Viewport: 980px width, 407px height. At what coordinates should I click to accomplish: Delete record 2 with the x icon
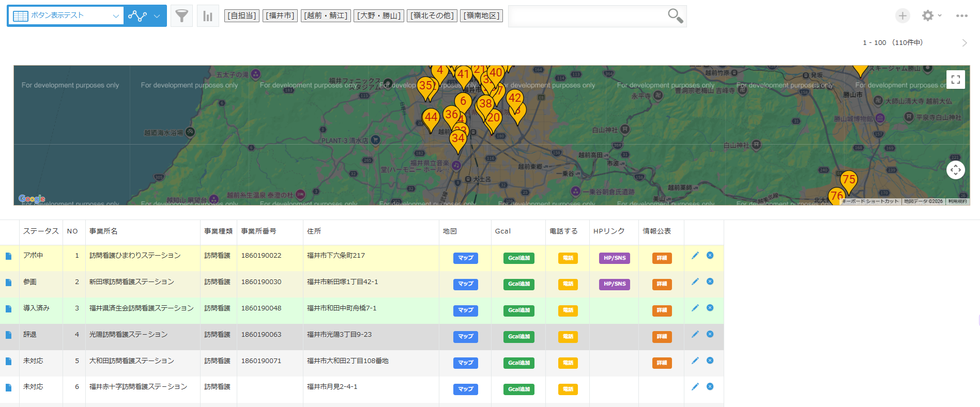(710, 281)
